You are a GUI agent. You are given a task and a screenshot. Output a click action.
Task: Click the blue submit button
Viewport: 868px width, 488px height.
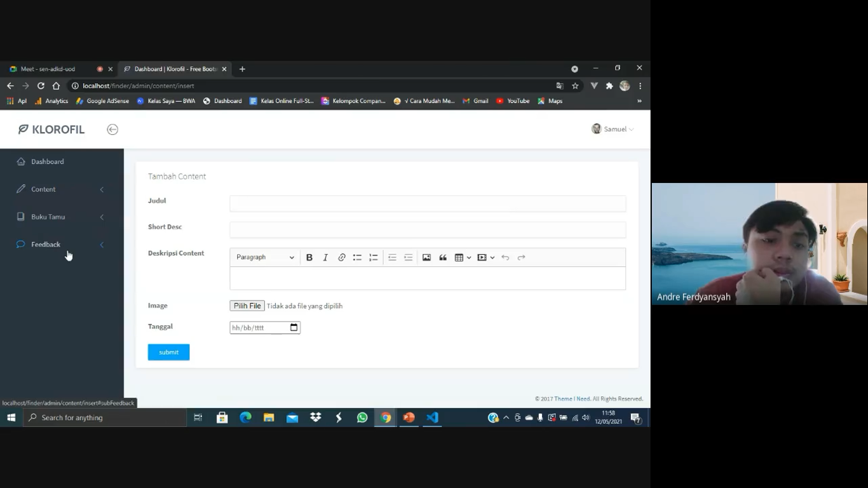pyautogui.click(x=168, y=352)
